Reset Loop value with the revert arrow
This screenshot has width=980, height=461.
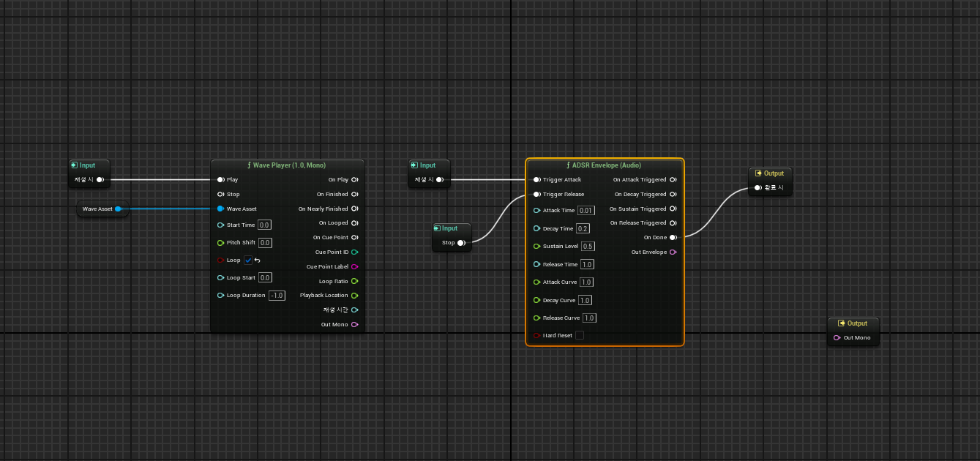pos(258,260)
